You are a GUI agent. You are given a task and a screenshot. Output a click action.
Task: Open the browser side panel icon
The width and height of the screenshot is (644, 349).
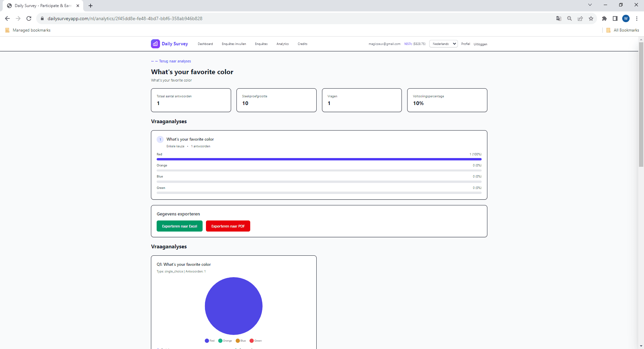[x=615, y=18]
